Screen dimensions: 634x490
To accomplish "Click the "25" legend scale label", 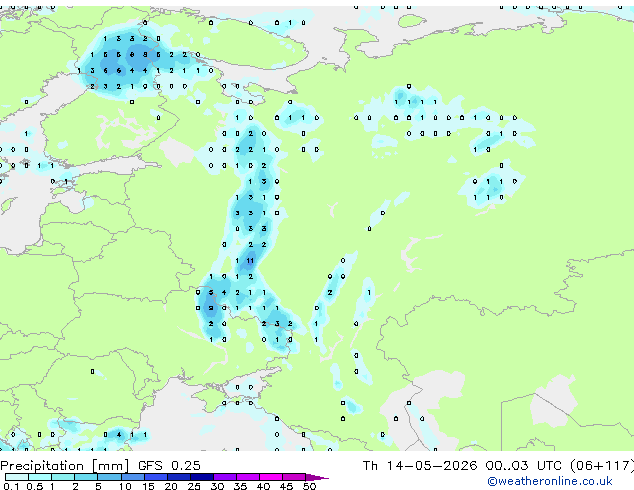I will (194, 486).
